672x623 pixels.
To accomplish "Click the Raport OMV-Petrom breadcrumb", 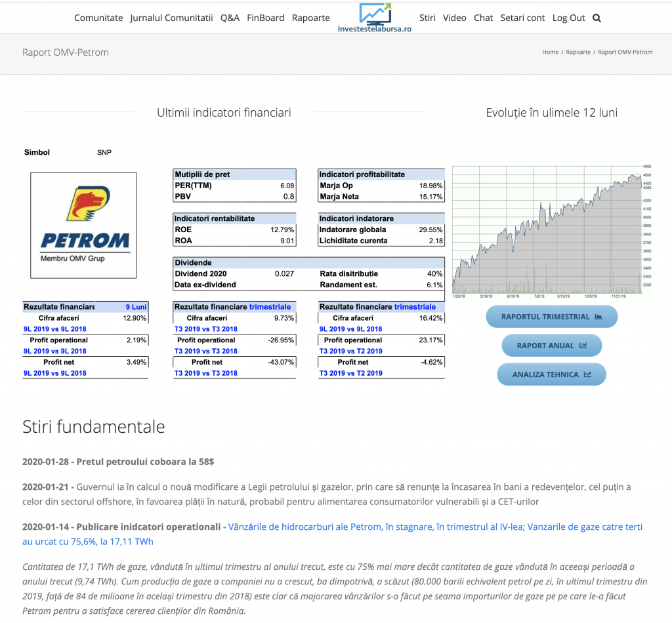I will pos(625,52).
